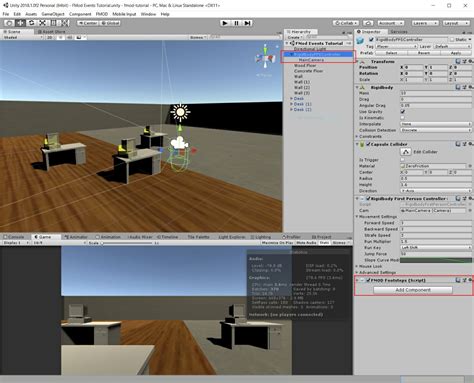Open FMOD Footsteps preset icon

click(464, 280)
